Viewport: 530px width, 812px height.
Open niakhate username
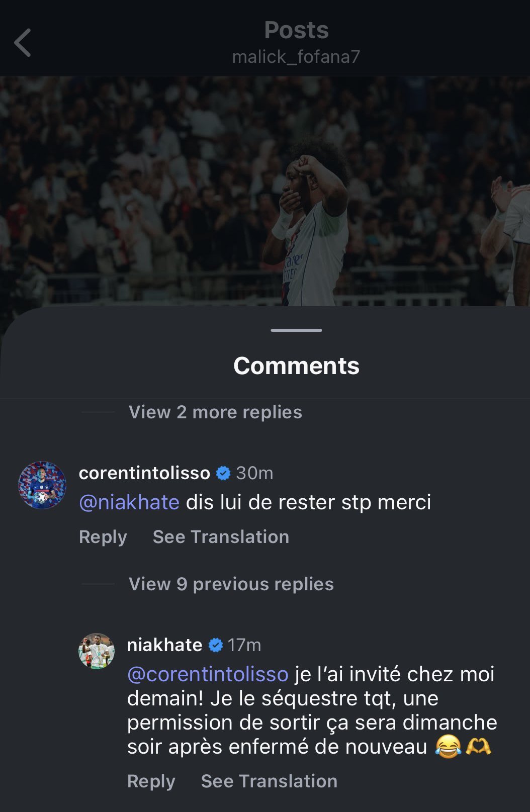pyautogui.click(x=164, y=645)
